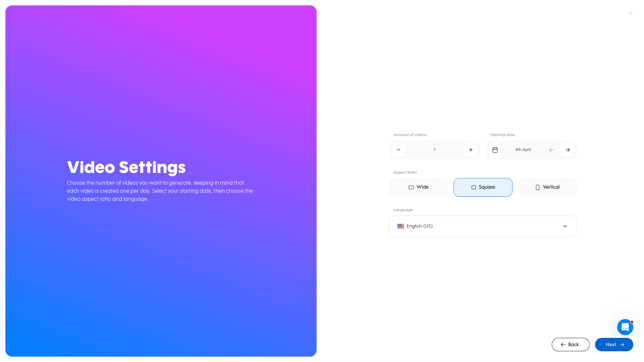The width and height of the screenshot is (644, 362).
Task: Select the Square aspect ratio
Action: [x=483, y=187]
